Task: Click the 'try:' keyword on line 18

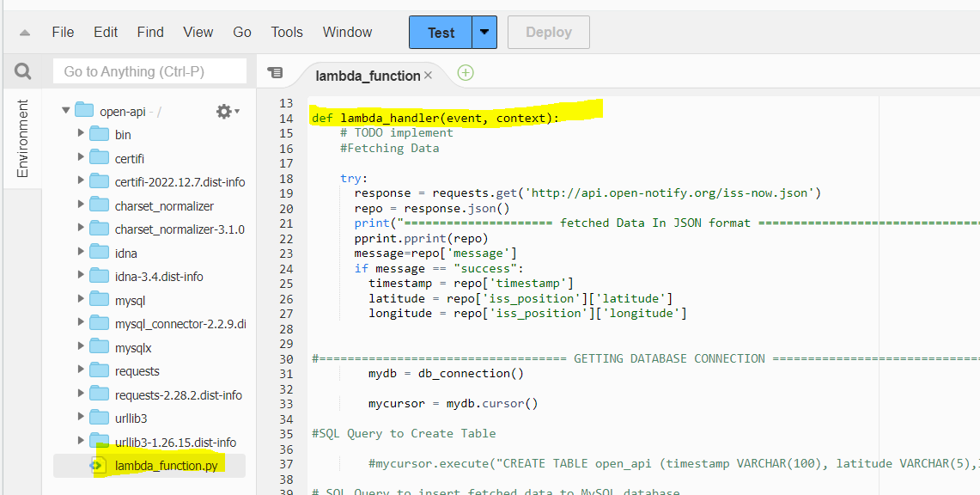Action: pyautogui.click(x=355, y=178)
